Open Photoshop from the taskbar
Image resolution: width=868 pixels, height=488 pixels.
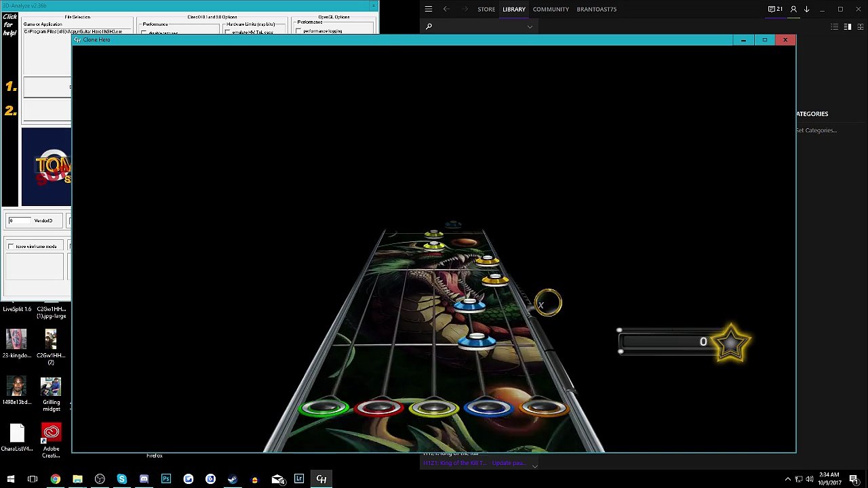point(166,479)
